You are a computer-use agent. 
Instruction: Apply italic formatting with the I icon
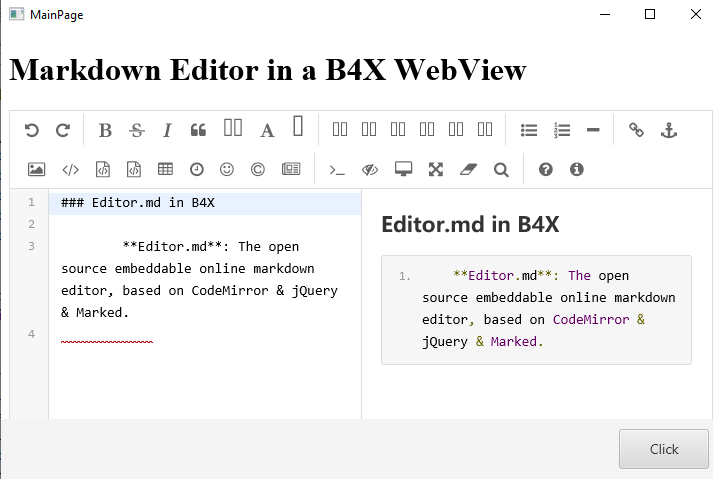click(167, 131)
